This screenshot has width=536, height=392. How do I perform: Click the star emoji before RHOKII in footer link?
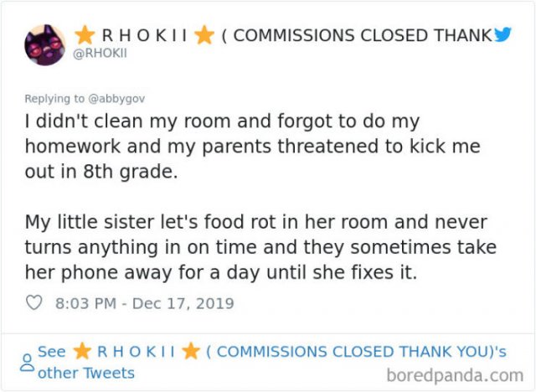[82, 351]
